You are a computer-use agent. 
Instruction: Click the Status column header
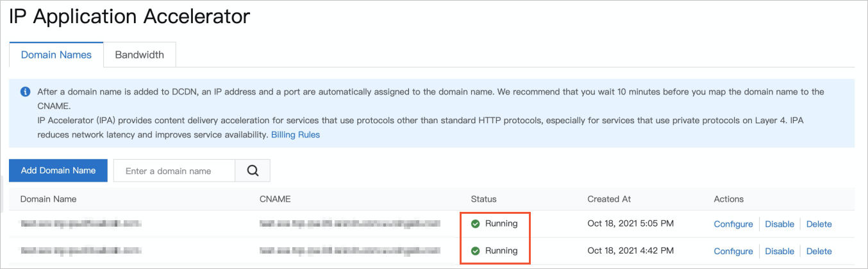pyautogui.click(x=483, y=199)
